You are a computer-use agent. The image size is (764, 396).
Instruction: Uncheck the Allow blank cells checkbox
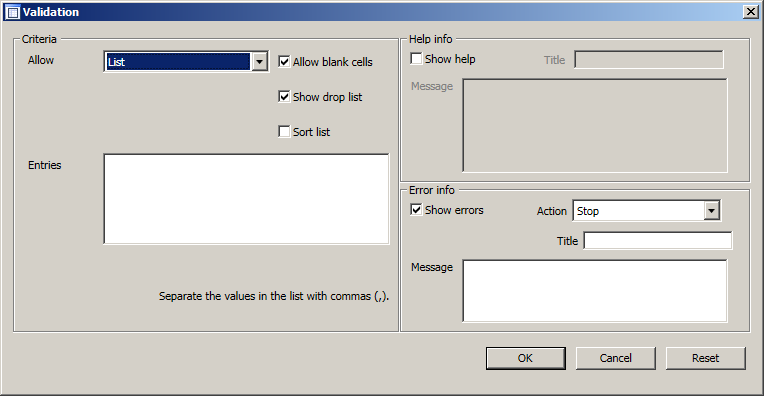[x=284, y=62]
